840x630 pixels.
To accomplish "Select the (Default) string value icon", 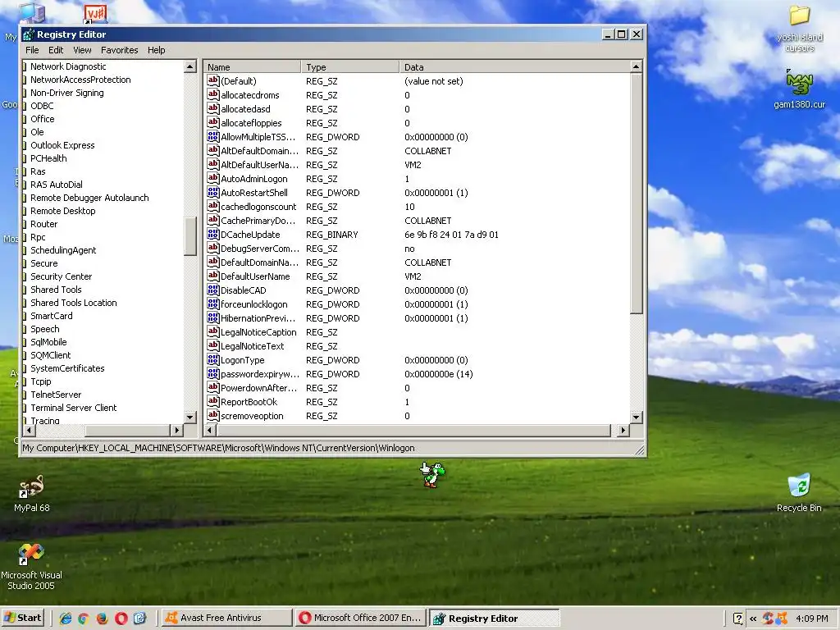I will pyautogui.click(x=213, y=81).
